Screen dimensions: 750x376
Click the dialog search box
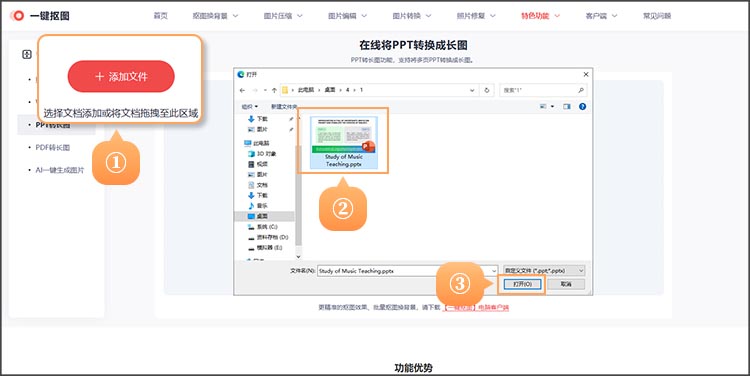(543, 90)
